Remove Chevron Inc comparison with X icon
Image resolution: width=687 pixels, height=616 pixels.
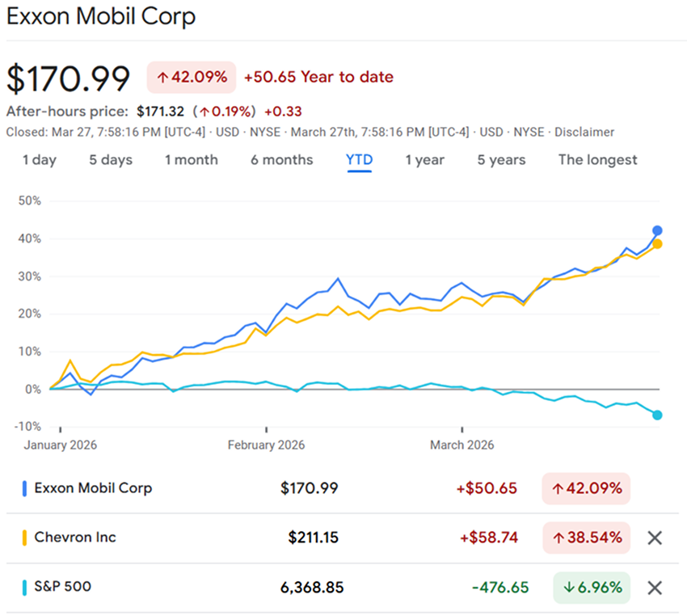pyautogui.click(x=655, y=538)
